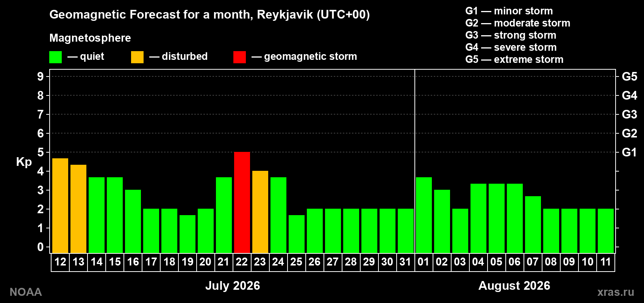Click date label 17 on the axis
The image size is (644, 303).
point(151,262)
